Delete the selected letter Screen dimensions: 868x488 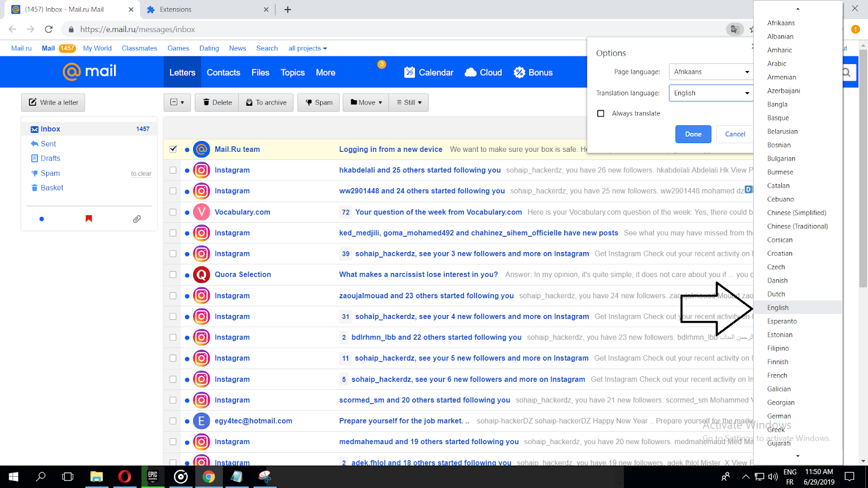coord(217,102)
